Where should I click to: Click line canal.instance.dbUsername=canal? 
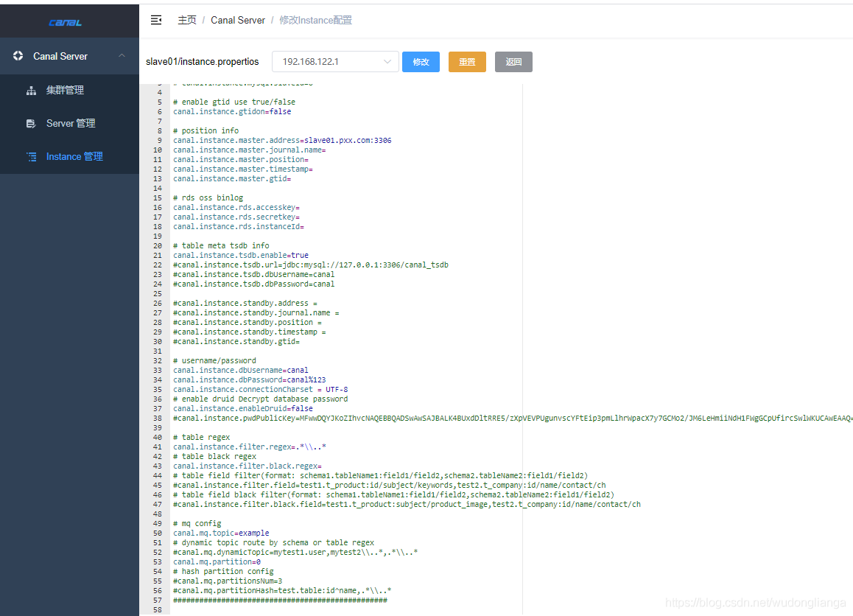point(241,371)
